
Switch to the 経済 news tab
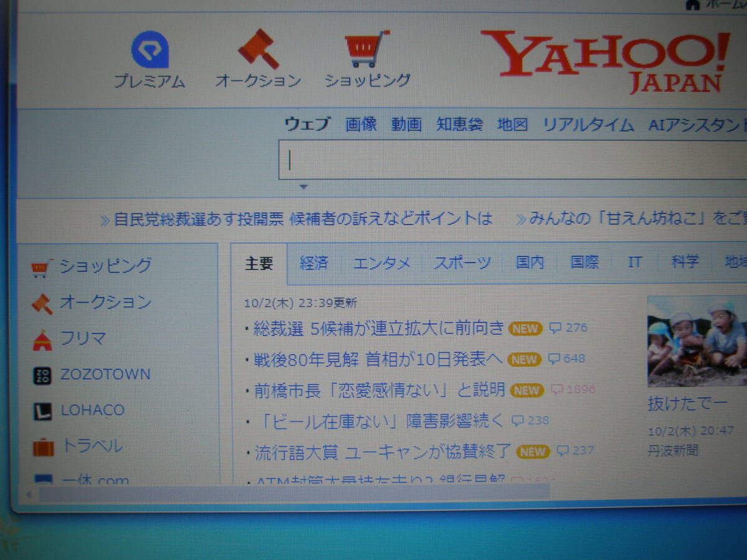point(313,263)
